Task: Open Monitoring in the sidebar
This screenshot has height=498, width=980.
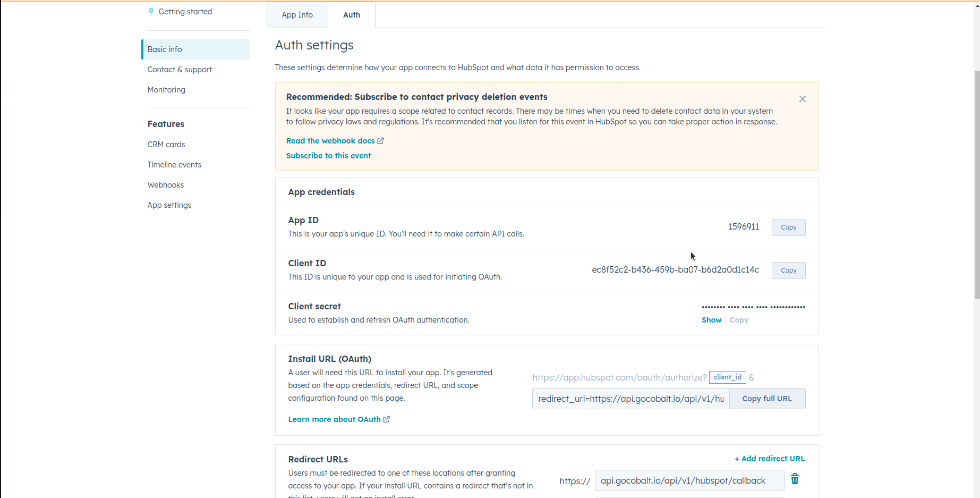Action: [x=166, y=89]
